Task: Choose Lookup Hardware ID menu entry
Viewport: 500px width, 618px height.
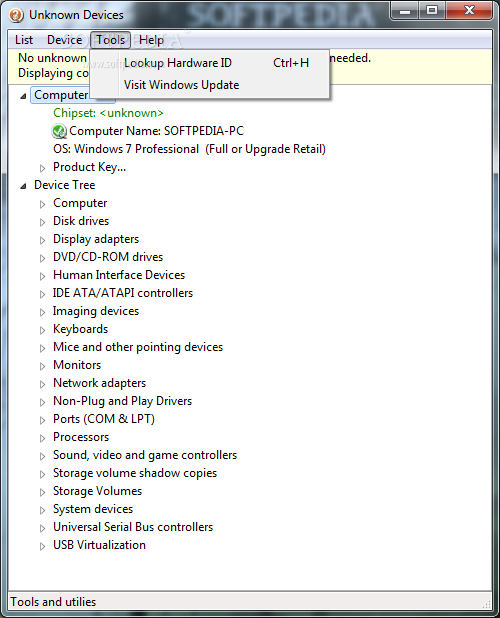Action: pos(210,63)
